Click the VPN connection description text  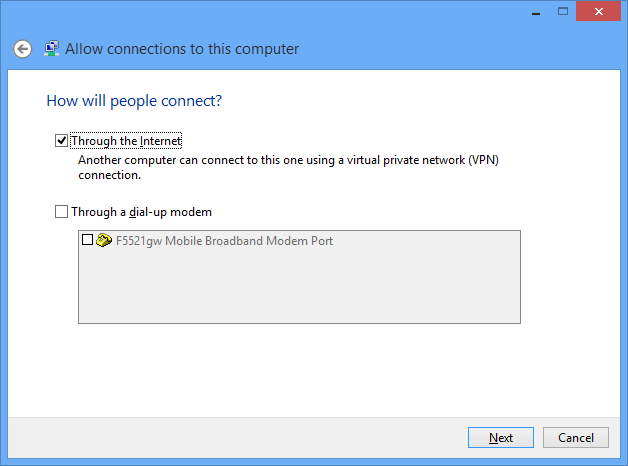tap(288, 167)
